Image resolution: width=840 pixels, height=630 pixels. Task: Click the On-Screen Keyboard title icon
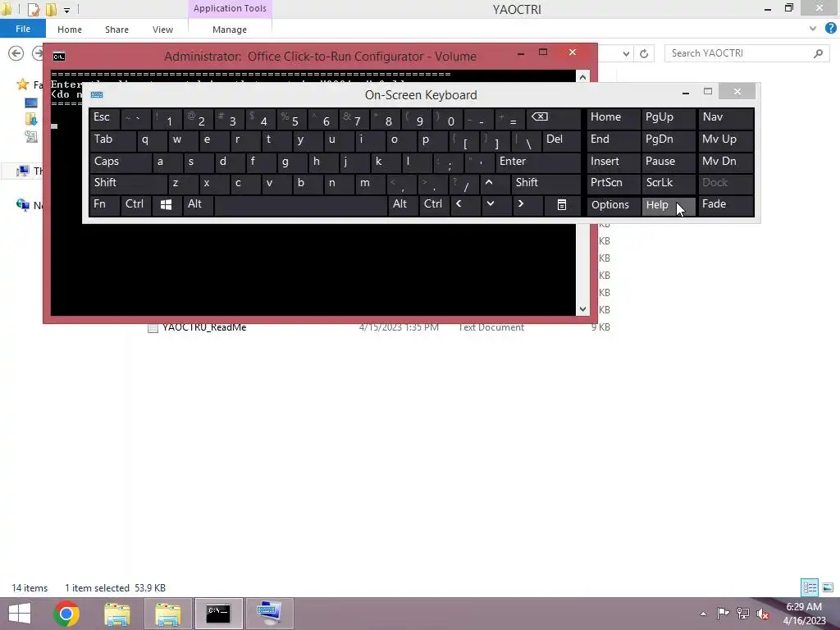[x=97, y=95]
